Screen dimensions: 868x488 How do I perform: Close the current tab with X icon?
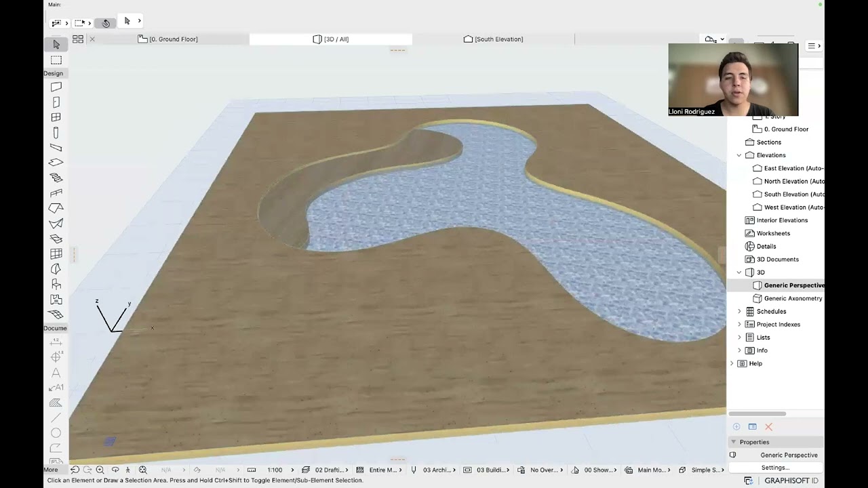pos(92,39)
